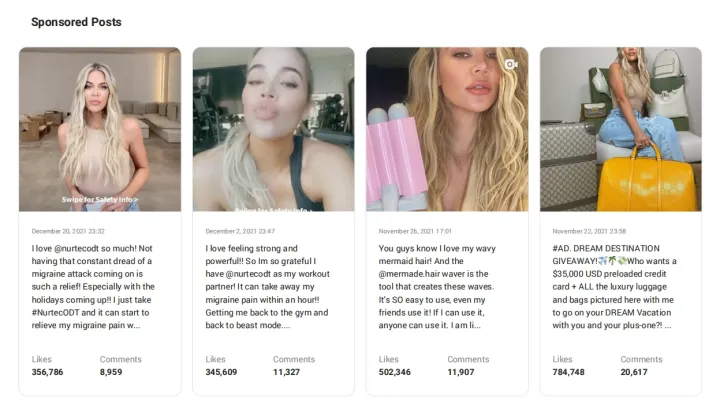This screenshot has width=720, height=416.
Task: Open the December 20 nurtecodt post thumbnail
Action: tap(100, 129)
